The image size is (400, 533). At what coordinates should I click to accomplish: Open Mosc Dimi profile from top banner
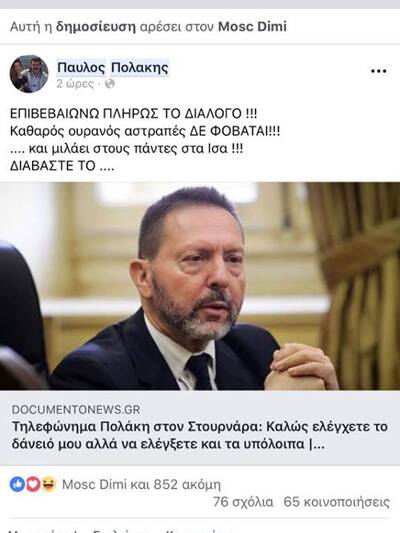252,27
